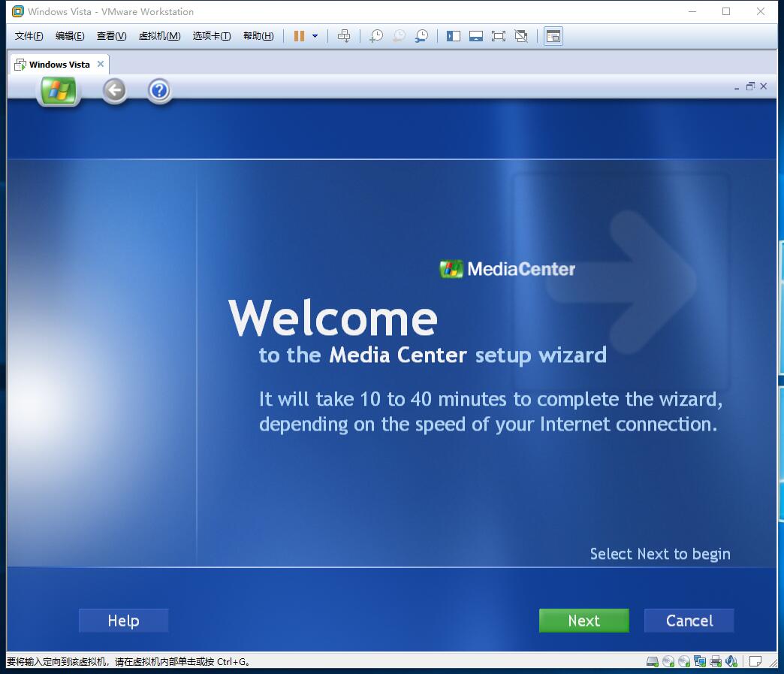The image size is (784, 674).
Task: Select the Windows Vista VM tab
Action: 59,65
